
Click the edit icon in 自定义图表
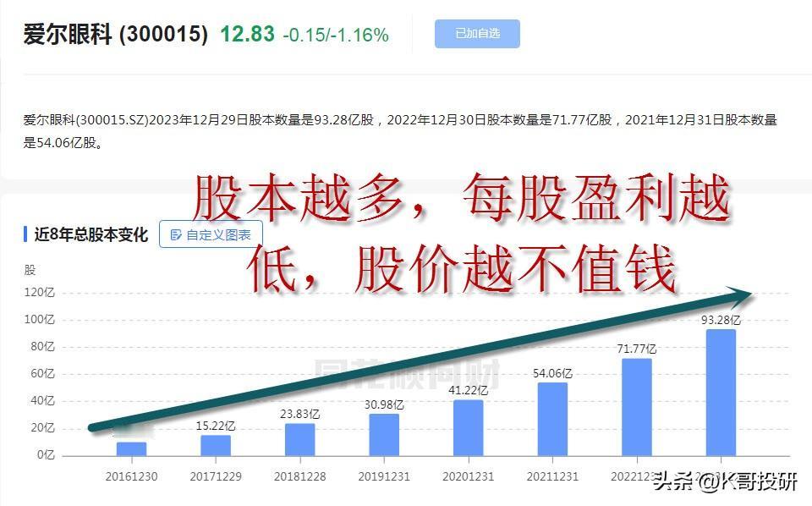point(176,235)
